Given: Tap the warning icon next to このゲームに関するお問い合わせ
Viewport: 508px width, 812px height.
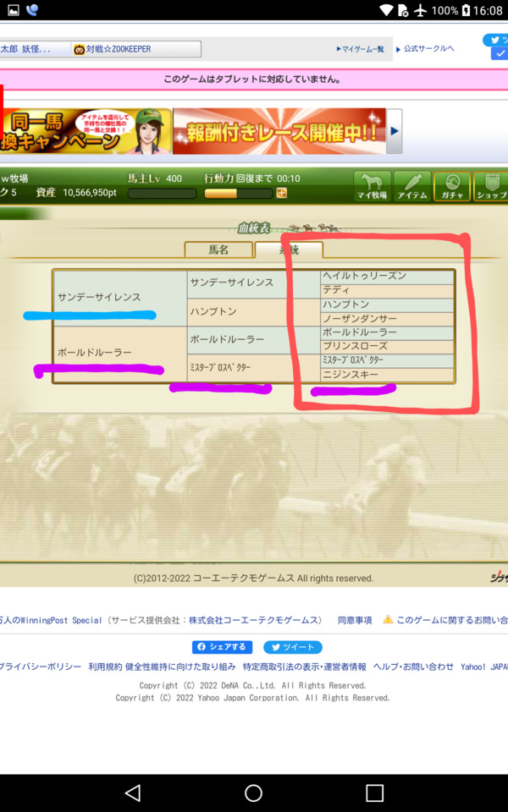Looking at the screenshot, I should 388,619.
